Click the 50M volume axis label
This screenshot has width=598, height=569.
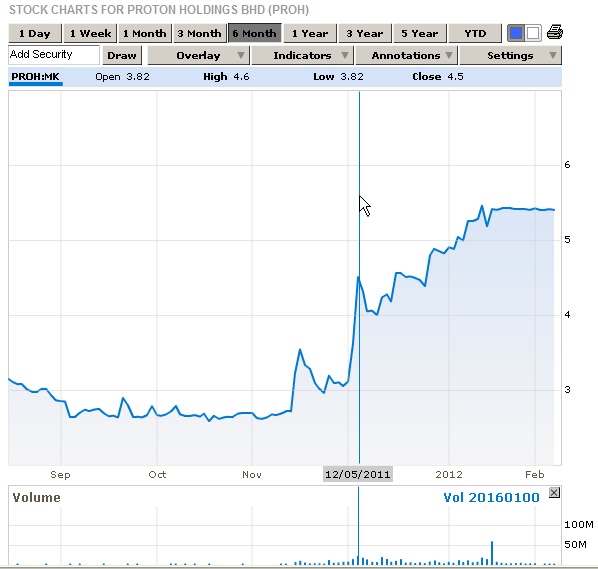pos(575,545)
